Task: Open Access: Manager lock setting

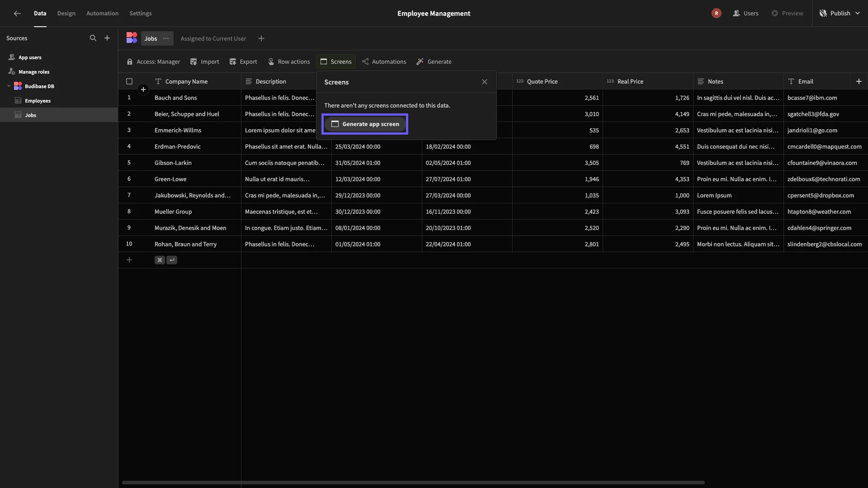Action: click(x=153, y=62)
